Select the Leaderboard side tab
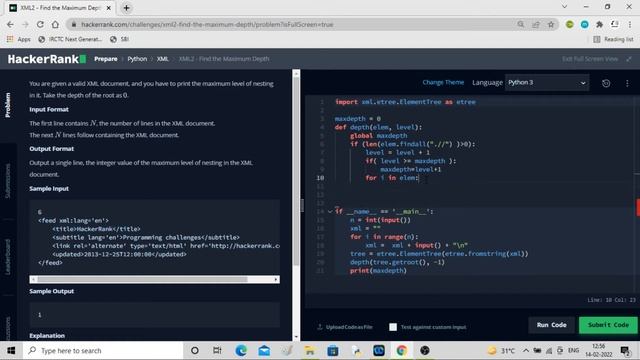Image resolution: width=640 pixels, height=360 pixels. point(7,257)
